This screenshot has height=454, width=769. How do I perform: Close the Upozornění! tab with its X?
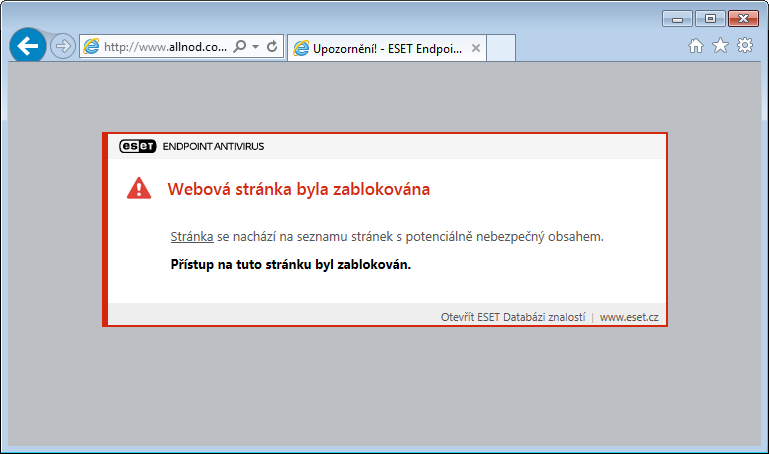point(476,48)
